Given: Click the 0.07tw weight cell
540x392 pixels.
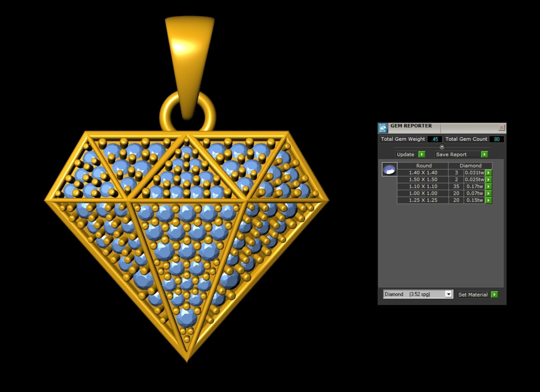Looking at the screenshot, I should (x=474, y=193).
